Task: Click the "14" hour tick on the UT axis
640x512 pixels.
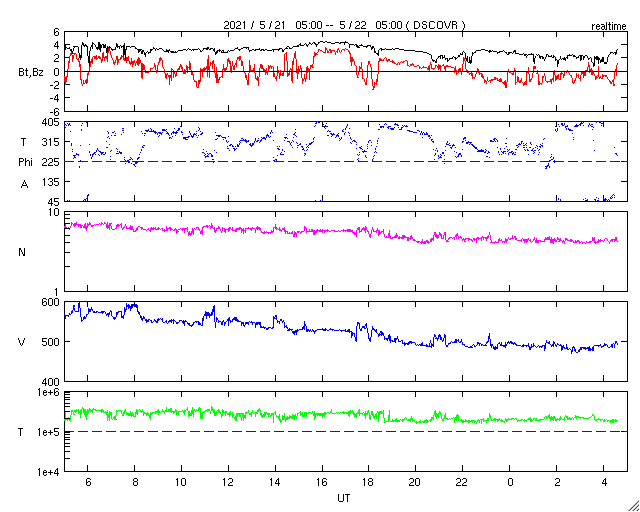Action: click(x=276, y=483)
